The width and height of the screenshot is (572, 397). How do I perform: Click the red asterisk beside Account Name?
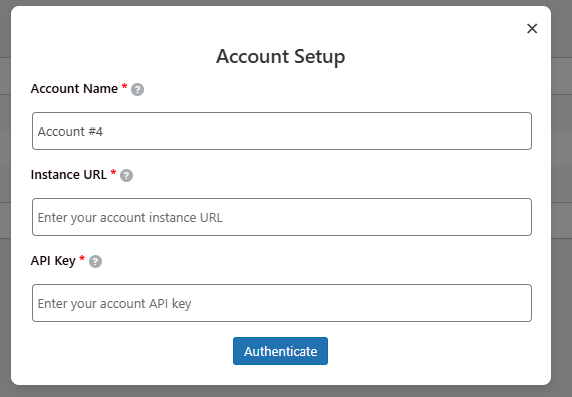click(124, 87)
